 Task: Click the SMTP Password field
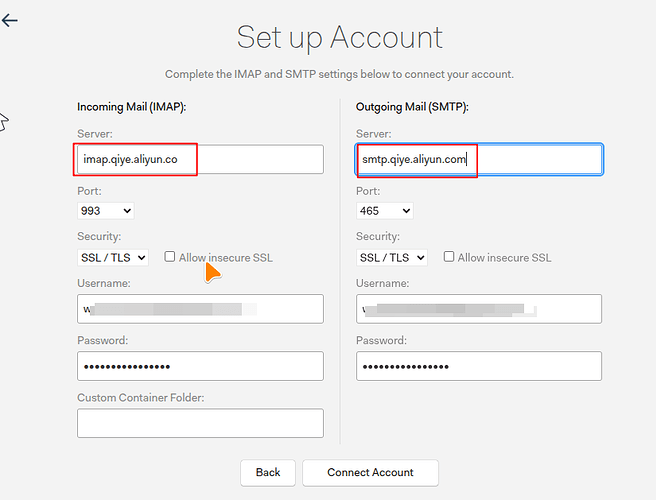479,366
